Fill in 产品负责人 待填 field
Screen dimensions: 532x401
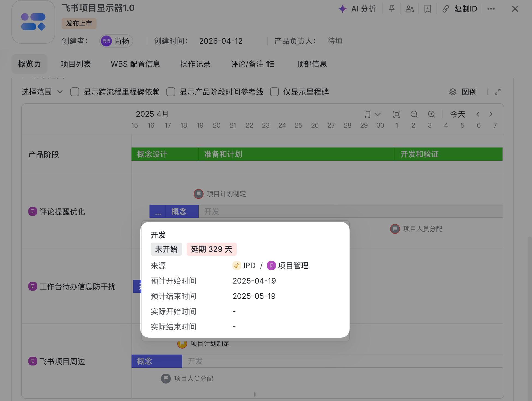(335, 41)
